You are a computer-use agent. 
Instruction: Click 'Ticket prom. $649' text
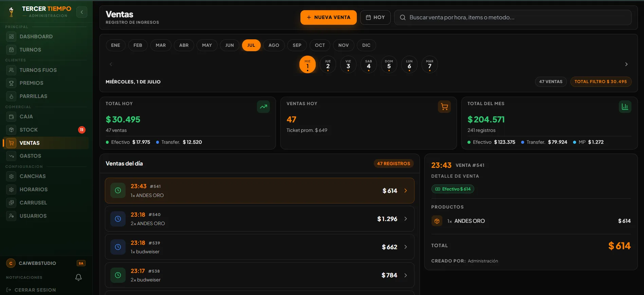[307, 130]
